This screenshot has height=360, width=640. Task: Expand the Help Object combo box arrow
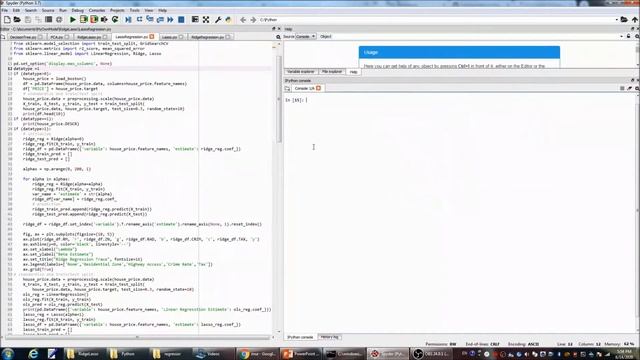(621, 37)
